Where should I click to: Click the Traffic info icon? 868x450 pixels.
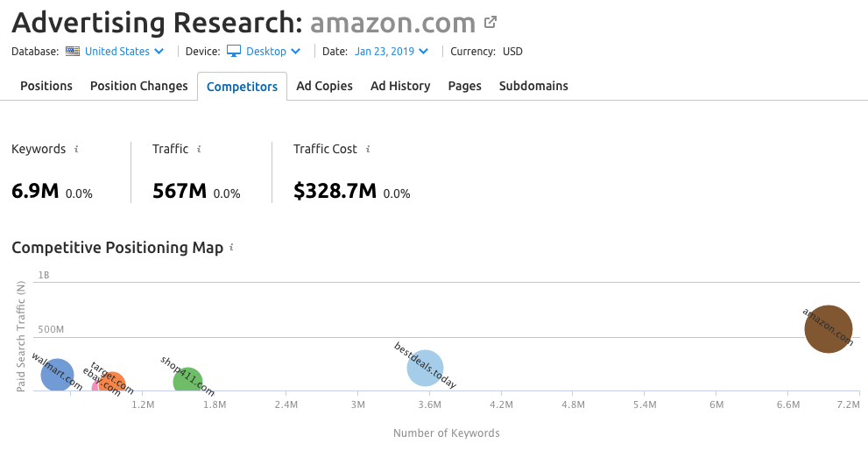click(x=199, y=149)
